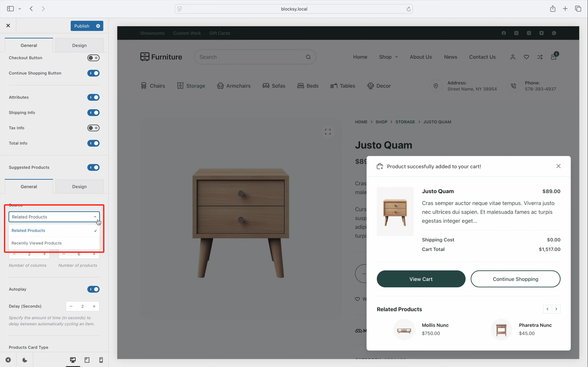The height and width of the screenshot is (367, 588).
Task: Switch to the top Design tab
Action: pyautogui.click(x=79, y=45)
